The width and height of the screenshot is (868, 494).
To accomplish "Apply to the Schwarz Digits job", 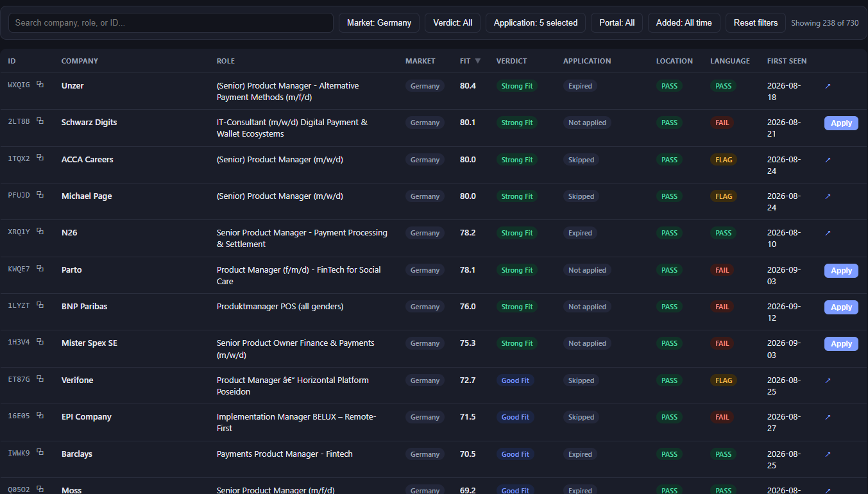I will click(841, 123).
